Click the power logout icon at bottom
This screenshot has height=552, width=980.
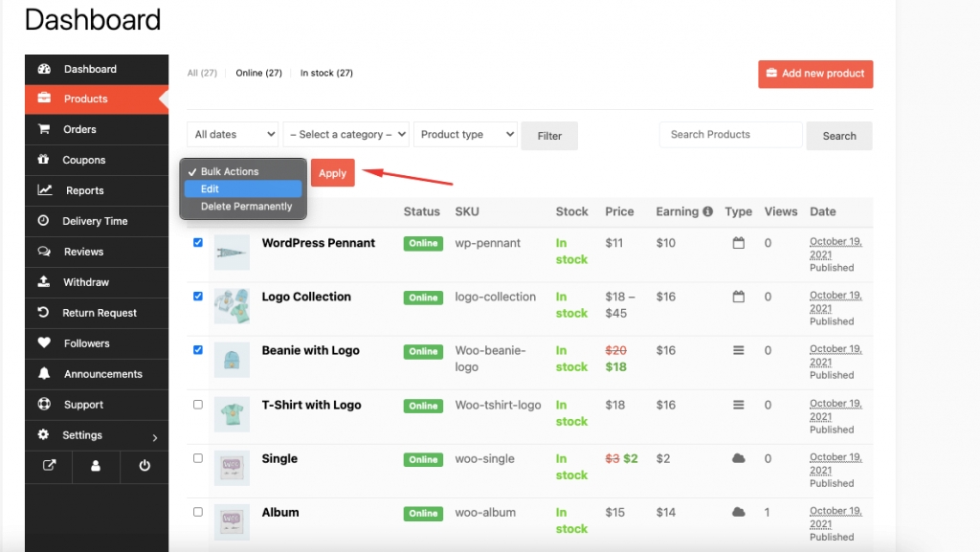[144, 466]
